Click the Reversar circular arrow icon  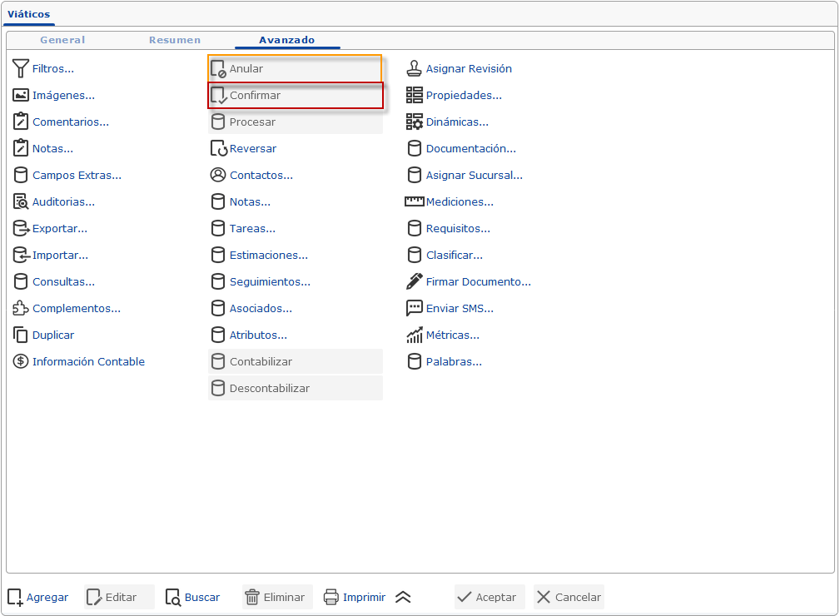pos(218,149)
